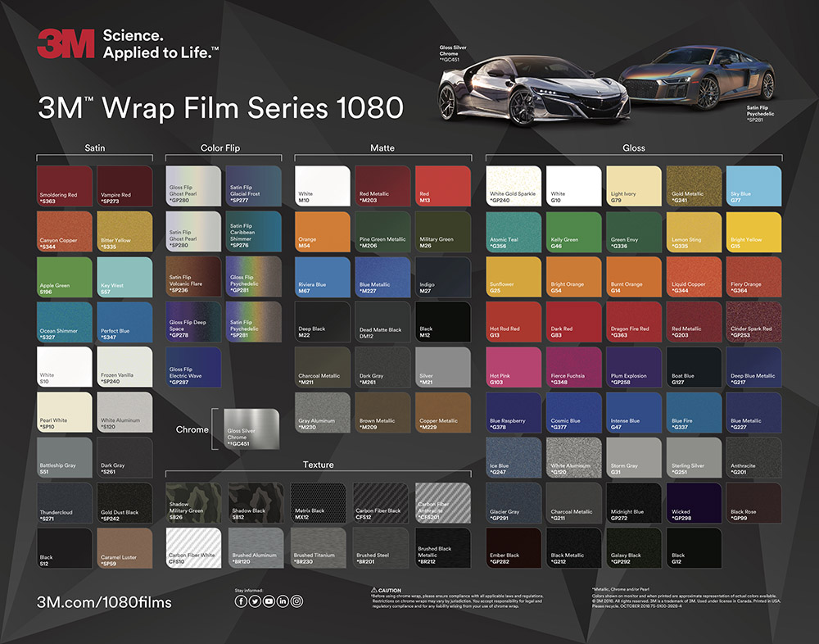Select the Brushed Titanium BR230 swatch
Screen dimensions: 819x644
coord(318,548)
